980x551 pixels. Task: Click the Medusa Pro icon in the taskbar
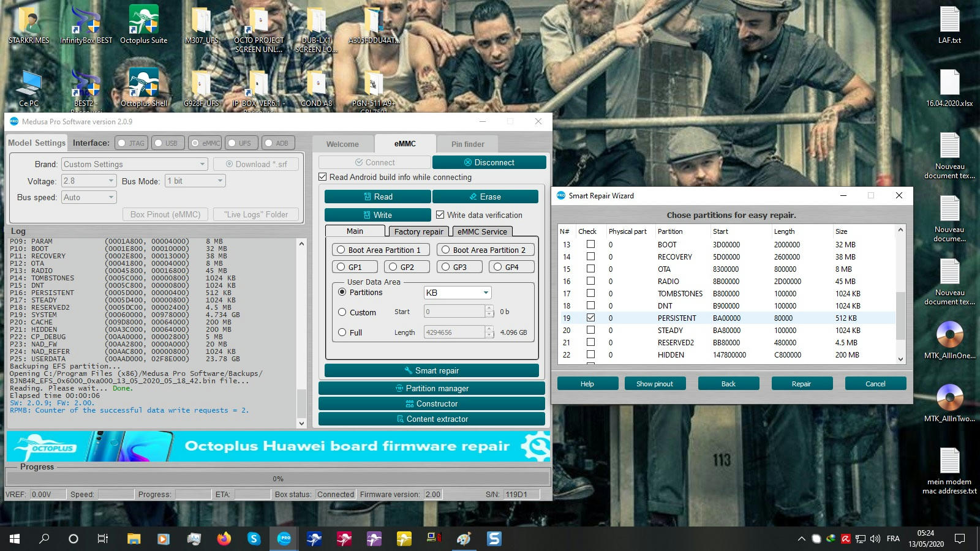[284, 539]
